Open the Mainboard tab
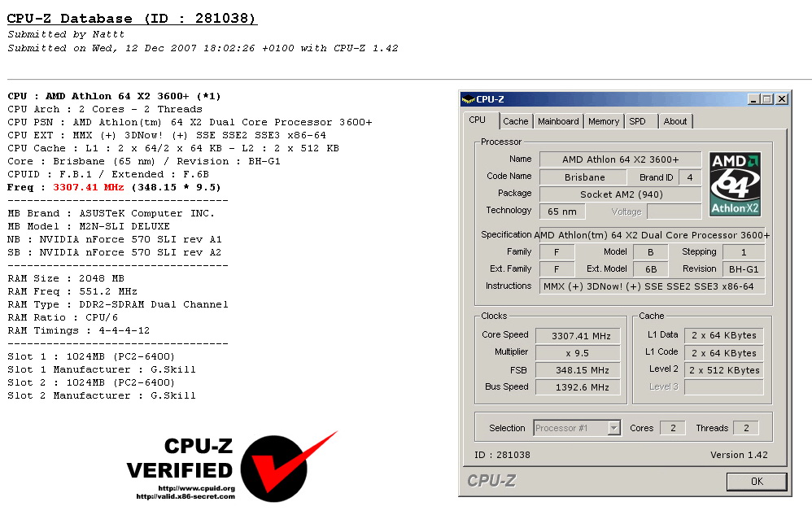The width and height of the screenshot is (812, 515). click(x=558, y=121)
